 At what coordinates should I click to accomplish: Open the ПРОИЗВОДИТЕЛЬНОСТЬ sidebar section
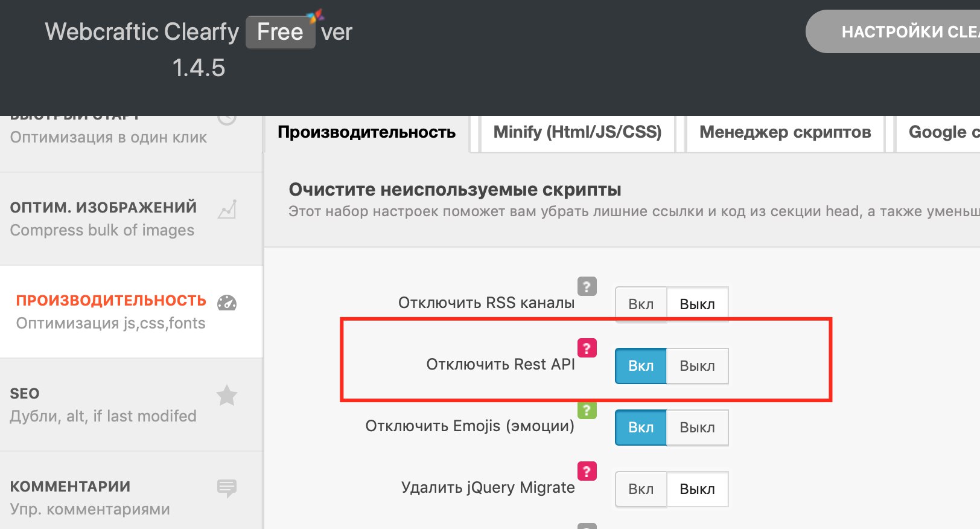tap(131, 312)
